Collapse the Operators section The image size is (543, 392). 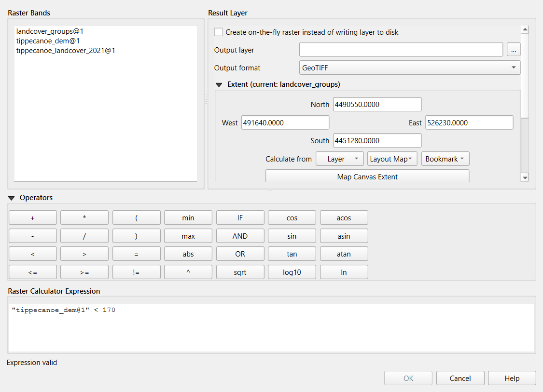12,198
